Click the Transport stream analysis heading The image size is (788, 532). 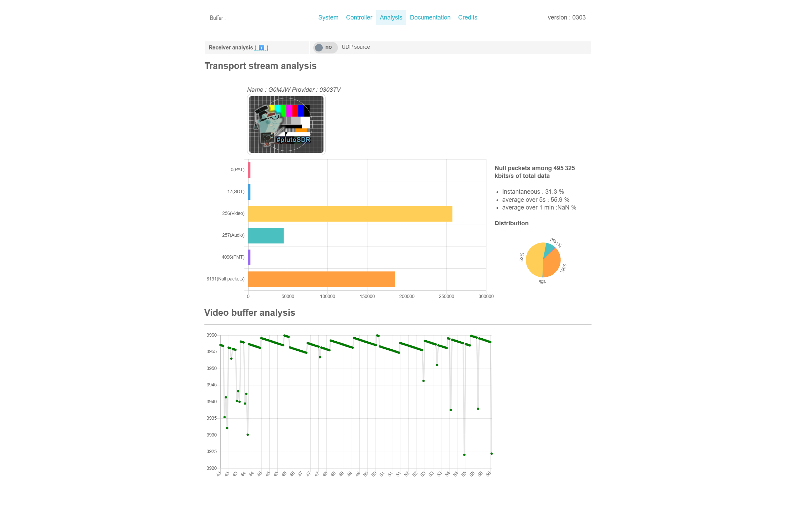pos(260,66)
